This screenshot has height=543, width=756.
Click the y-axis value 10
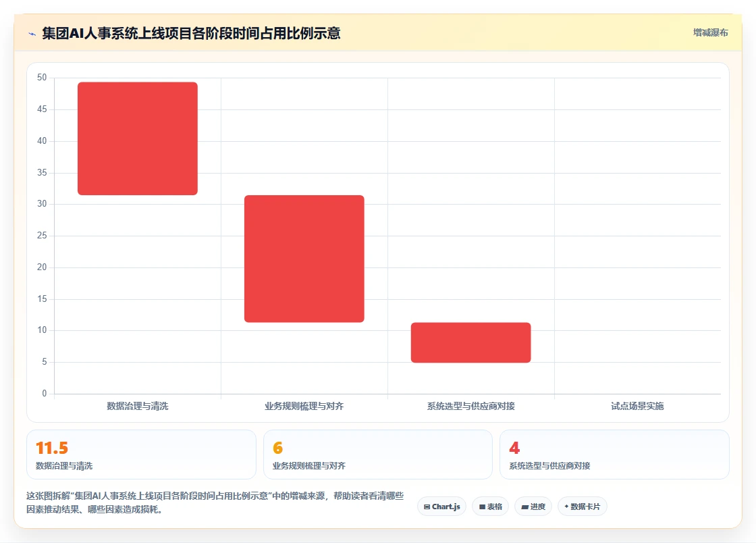coord(42,330)
